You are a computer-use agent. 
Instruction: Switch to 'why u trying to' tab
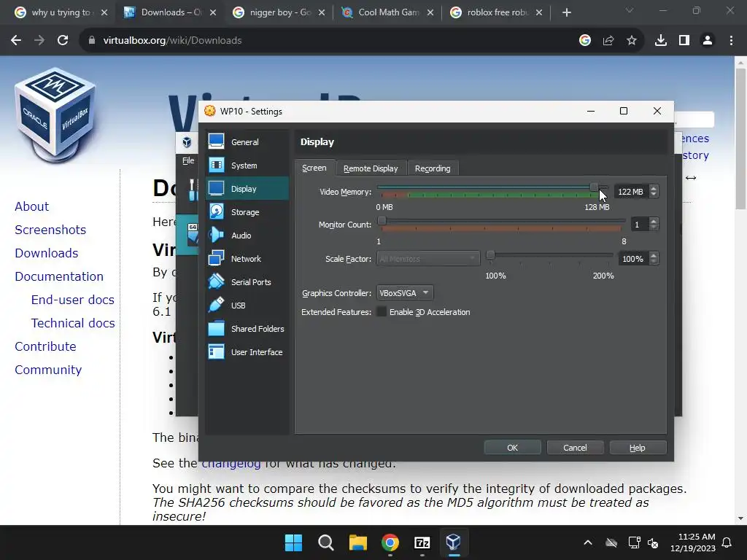pyautogui.click(x=61, y=12)
